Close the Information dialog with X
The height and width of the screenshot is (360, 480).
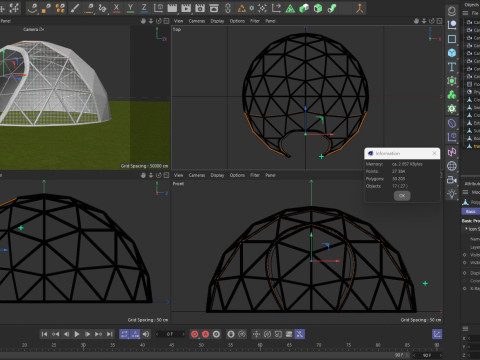click(434, 153)
